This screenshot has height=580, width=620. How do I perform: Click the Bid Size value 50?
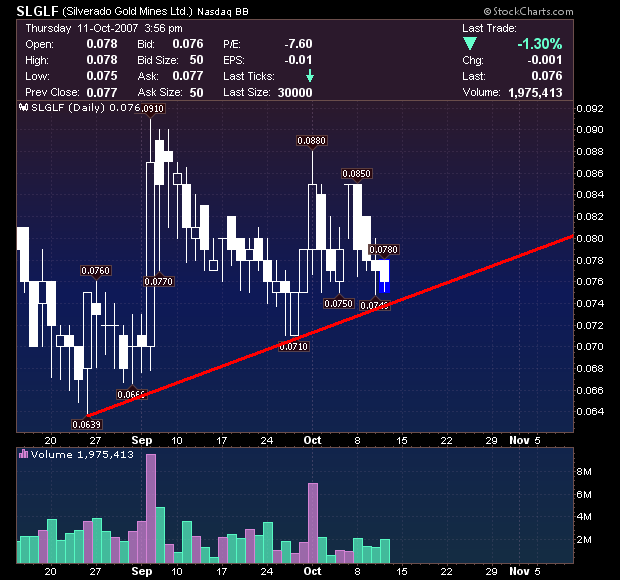[x=196, y=60]
